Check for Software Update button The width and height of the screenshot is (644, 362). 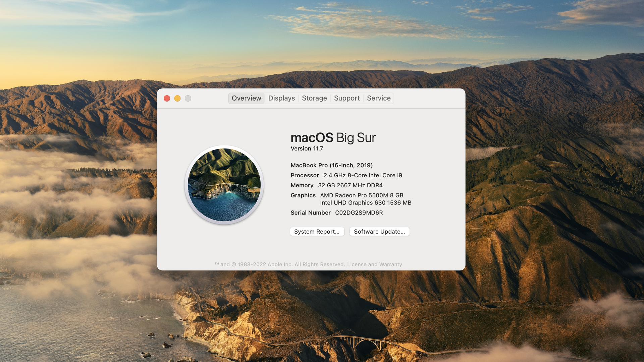coord(379,232)
